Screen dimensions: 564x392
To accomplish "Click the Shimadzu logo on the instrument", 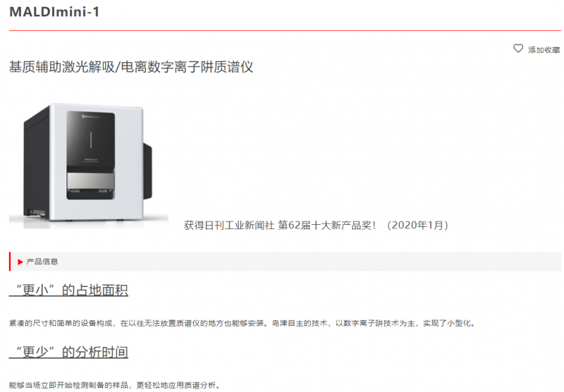I will (x=90, y=116).
